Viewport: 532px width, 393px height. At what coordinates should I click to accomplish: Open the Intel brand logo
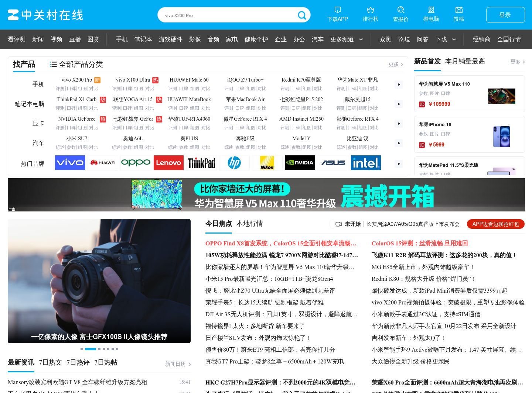(x=366, y=163)
